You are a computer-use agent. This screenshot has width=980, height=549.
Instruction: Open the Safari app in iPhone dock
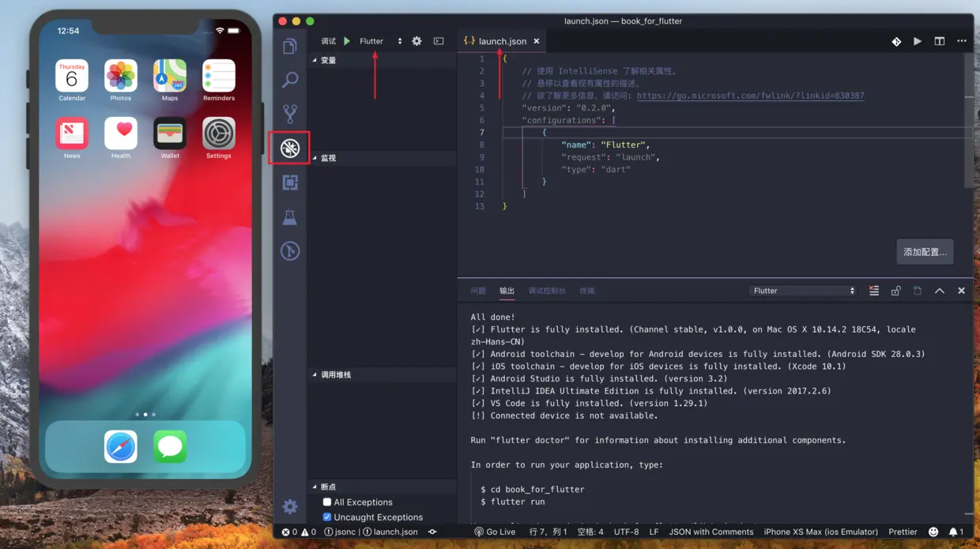(x=121, y=447)
